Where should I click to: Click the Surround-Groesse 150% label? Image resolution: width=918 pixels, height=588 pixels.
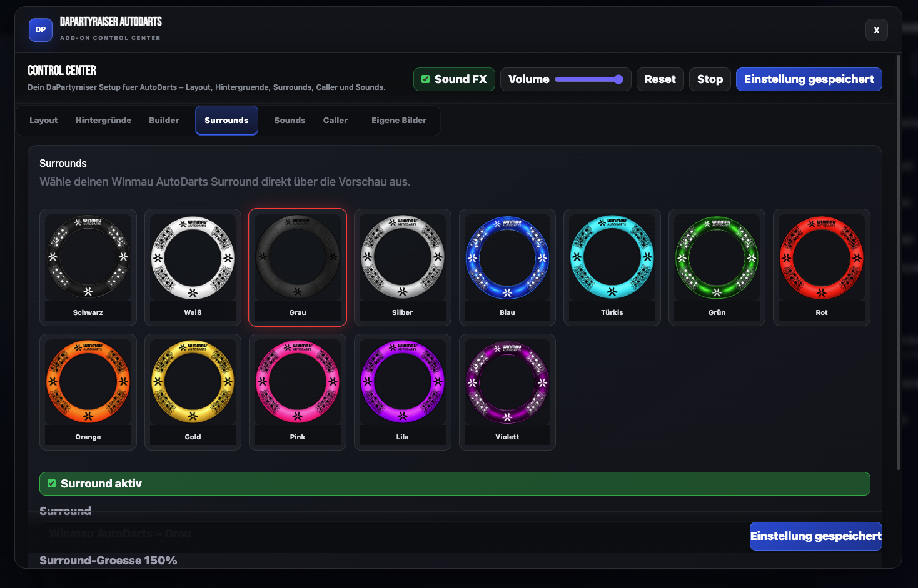coord(108,561)
